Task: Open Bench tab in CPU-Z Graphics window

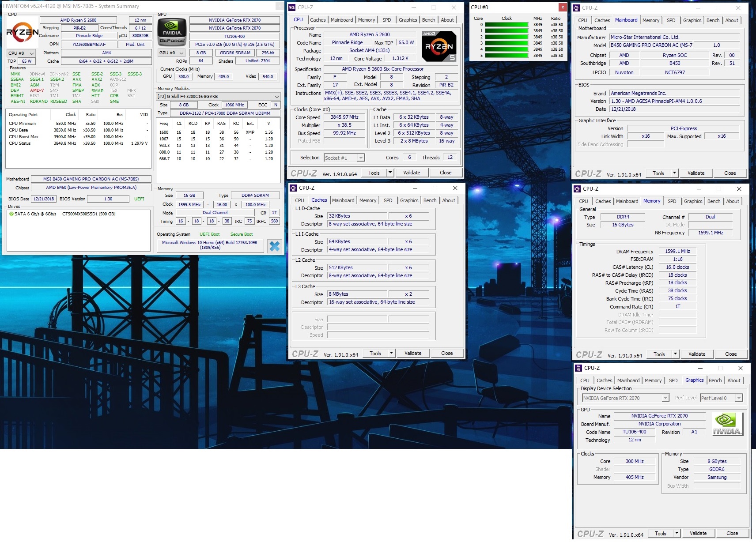Action: [715, 380]
